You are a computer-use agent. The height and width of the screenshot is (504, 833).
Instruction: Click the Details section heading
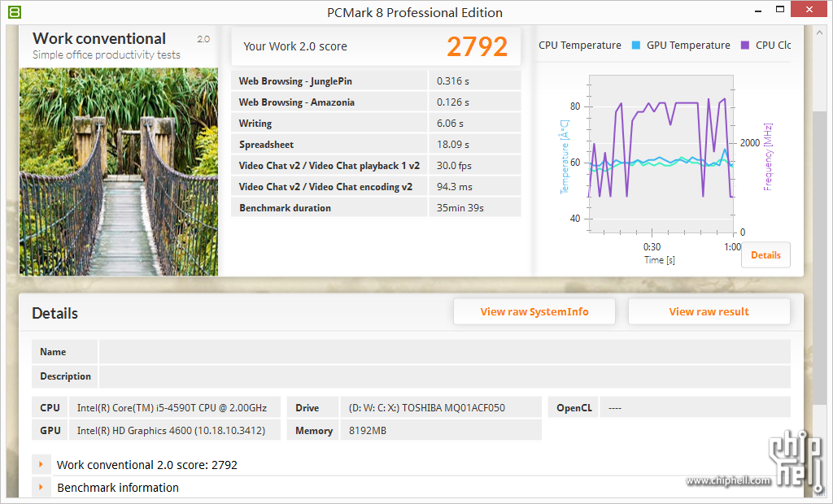point(55,313)
